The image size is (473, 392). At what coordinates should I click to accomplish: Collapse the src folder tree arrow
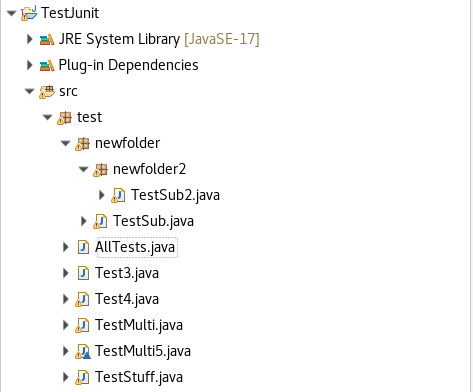click(30, 91)
